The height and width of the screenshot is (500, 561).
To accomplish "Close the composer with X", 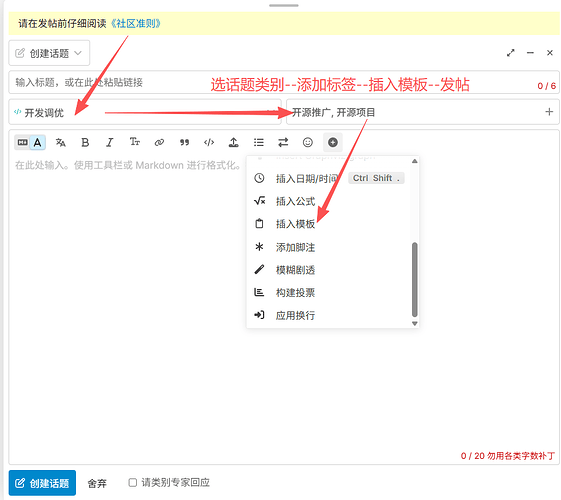I will pyautogui.click(x=550, y=53).
